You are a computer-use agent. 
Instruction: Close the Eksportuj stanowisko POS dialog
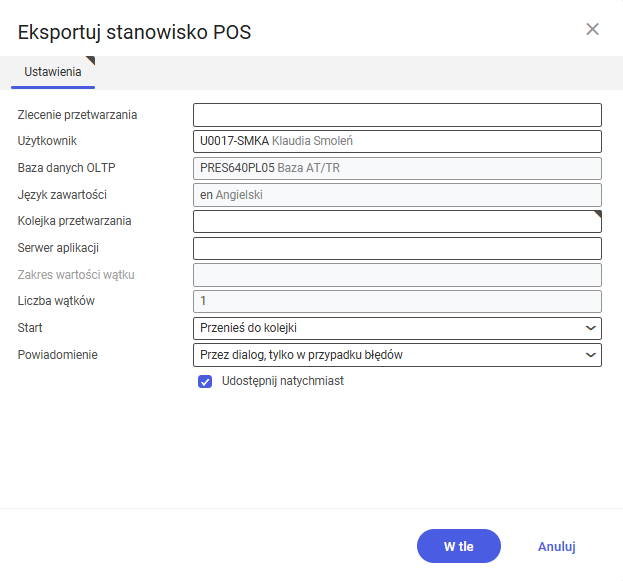tap(592, 29)
